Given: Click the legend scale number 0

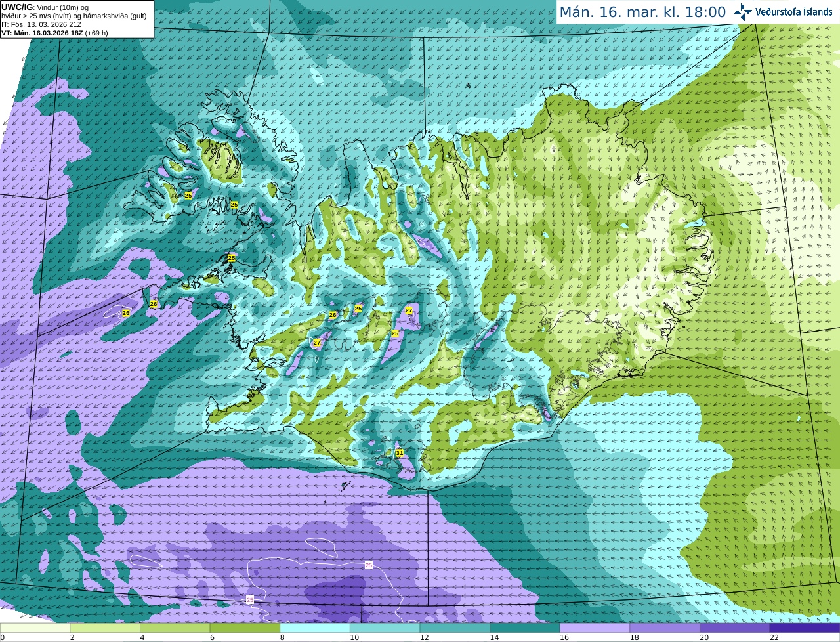Looking at the screenshot, I should pos(3,637).
